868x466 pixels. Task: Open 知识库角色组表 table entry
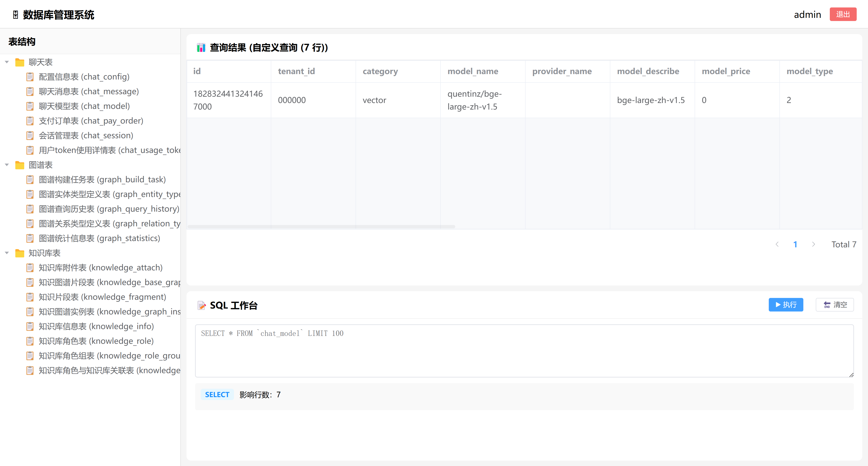click(110, 356)
